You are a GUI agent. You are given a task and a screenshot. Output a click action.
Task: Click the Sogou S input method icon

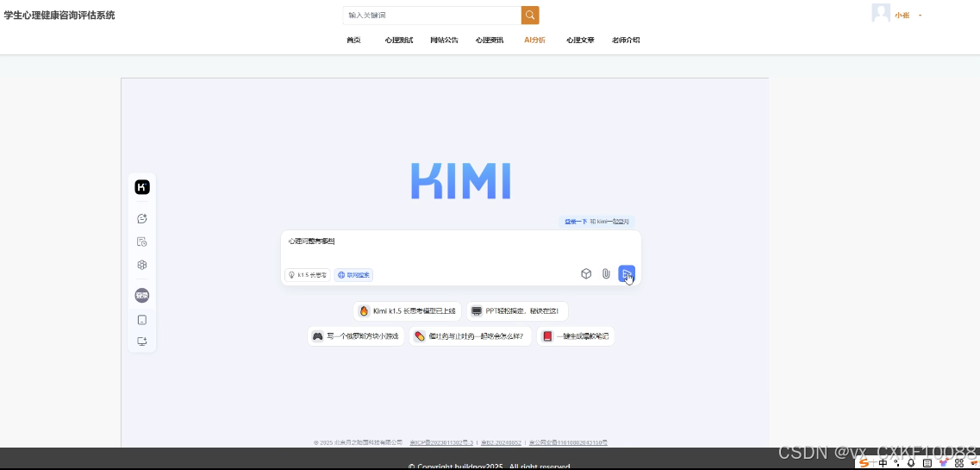pos(865,463)
